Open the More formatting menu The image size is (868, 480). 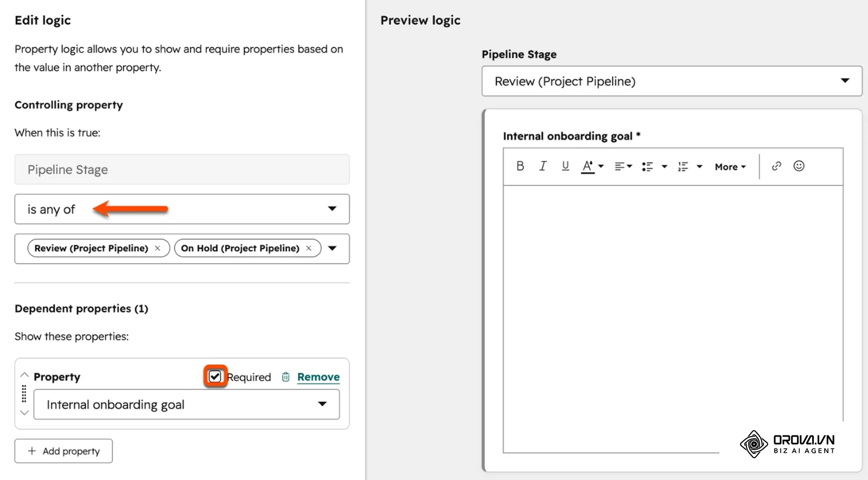pyautogui.click(x=730, y=167)
